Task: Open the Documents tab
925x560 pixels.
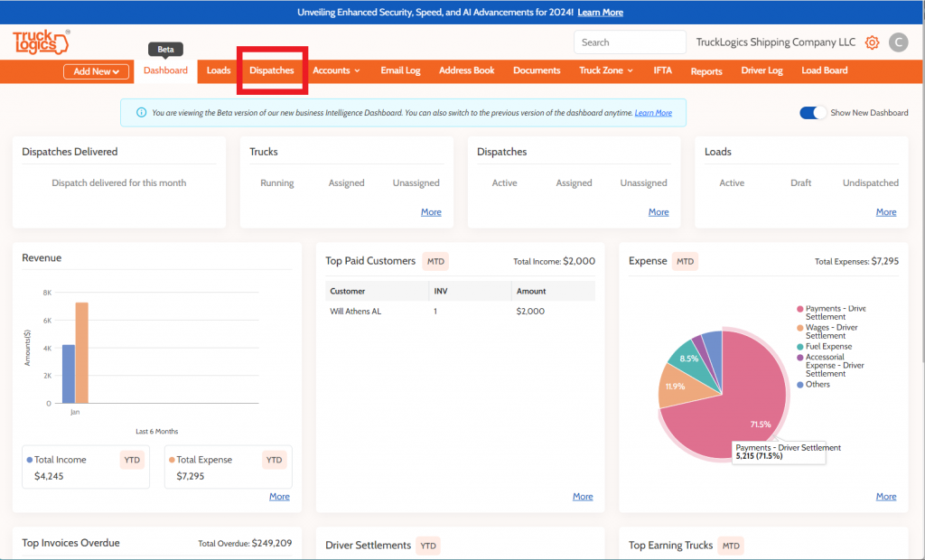Action: [537, 70]
